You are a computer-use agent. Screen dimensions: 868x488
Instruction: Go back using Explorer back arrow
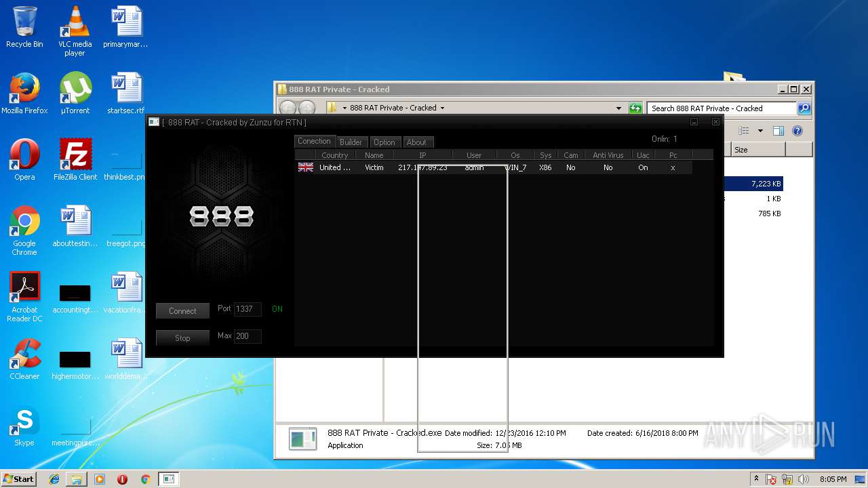(288, 108)
